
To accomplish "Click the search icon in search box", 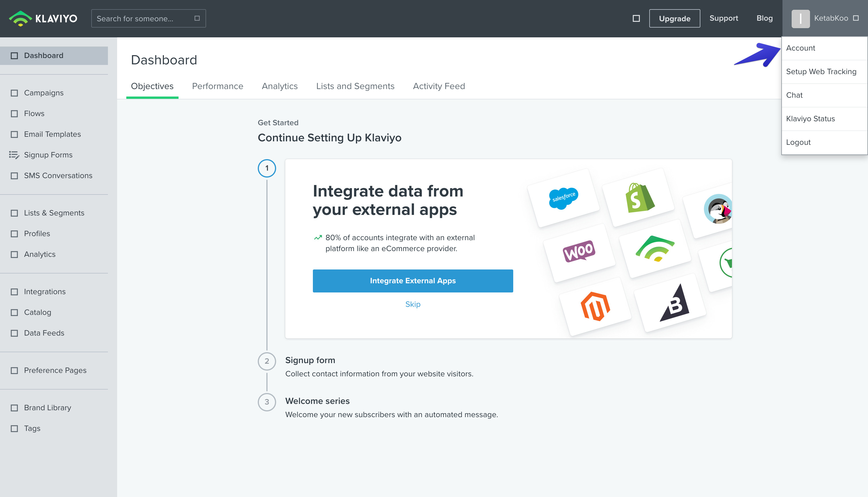I will click(x=197, y=18).
